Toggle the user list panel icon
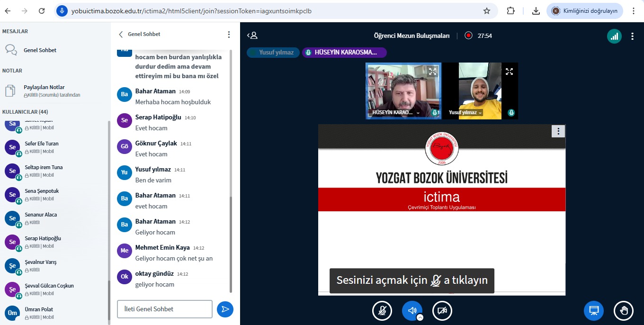This screenshot has height=325, width=644. pyautogui.click(x=252, y=36)
